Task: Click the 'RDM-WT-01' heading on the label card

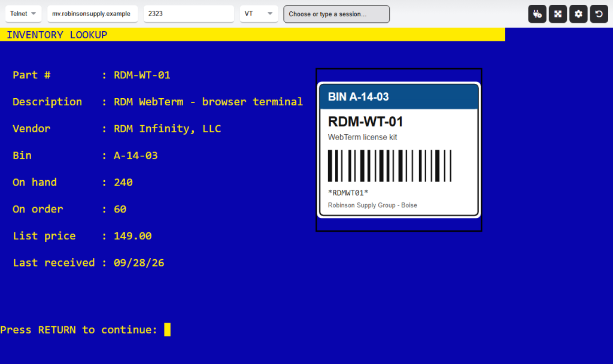Action: point(366,122)
